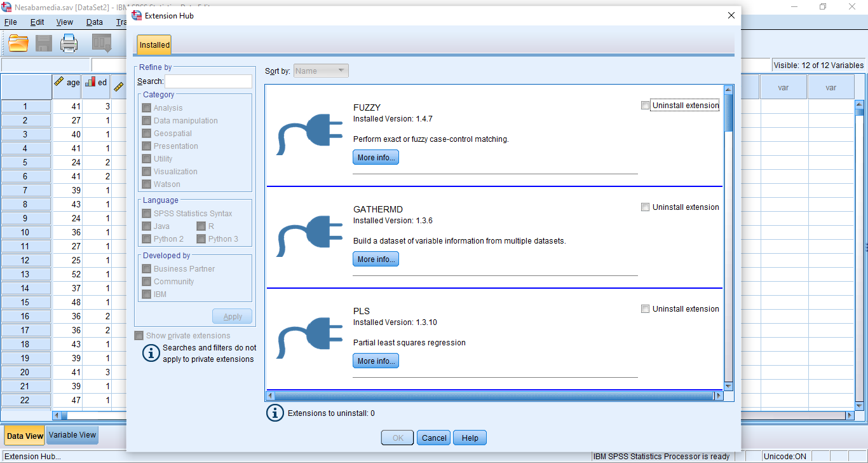The height and width of the screenshot is (463, 868).
Task: Open the Sort by dropdown
Action: pos(321,71)
